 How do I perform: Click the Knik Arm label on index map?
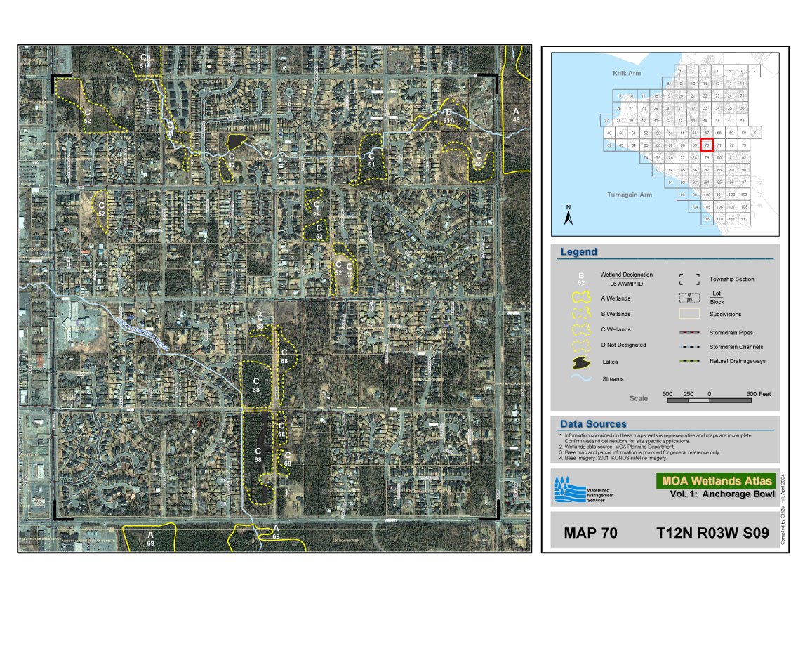tap(623, 73)
